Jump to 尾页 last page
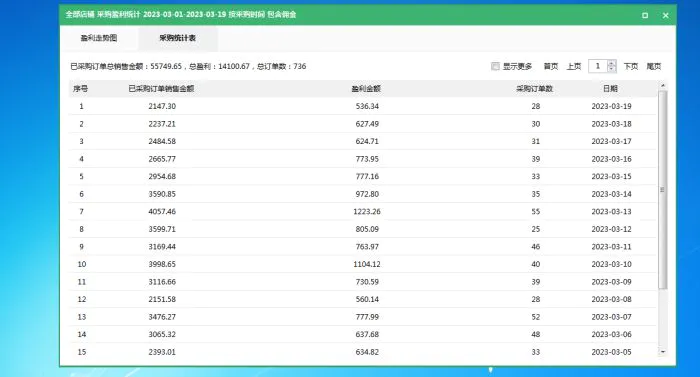This screenshot has width=700, height=377. click(x=654, y=66)
